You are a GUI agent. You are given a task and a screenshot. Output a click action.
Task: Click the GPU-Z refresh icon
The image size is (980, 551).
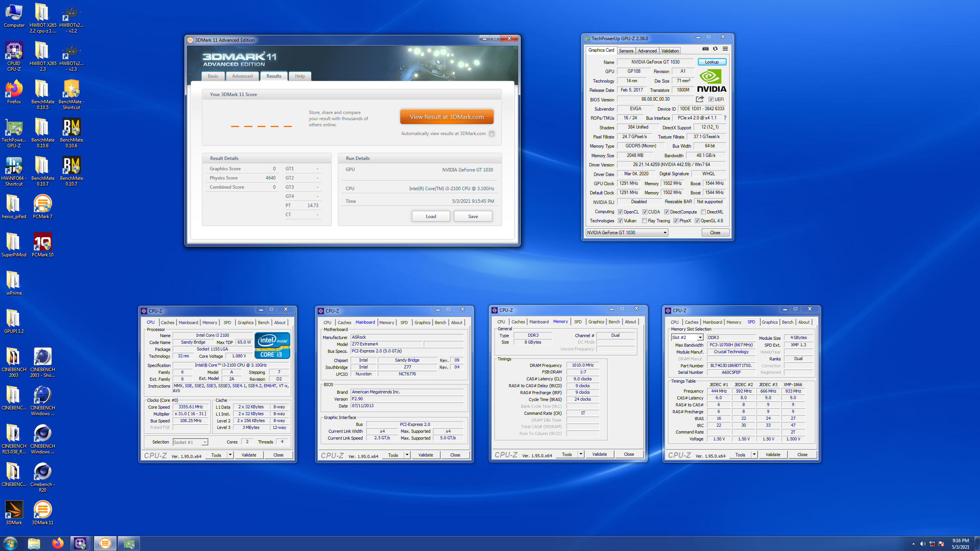click(x=715, y=49)
